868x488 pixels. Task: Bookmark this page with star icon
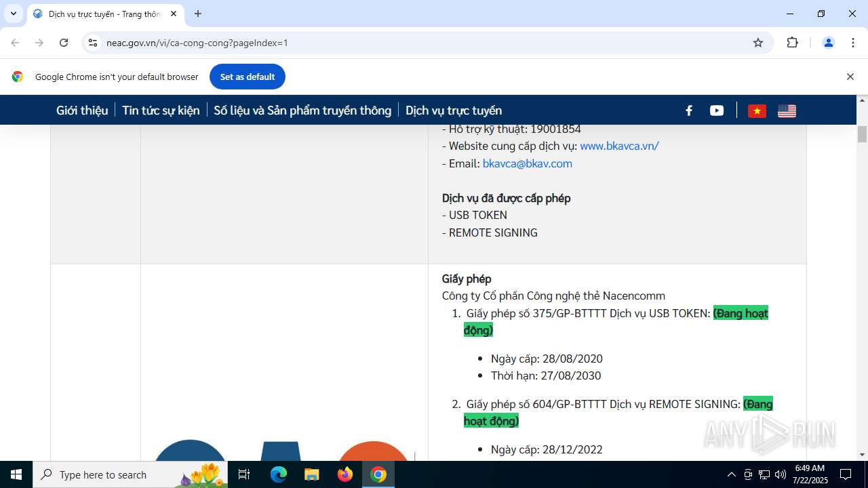click(758, 43)
